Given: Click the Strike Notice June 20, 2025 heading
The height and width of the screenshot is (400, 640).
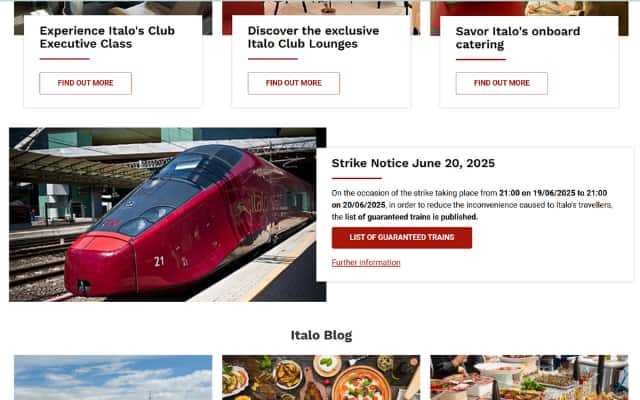Looking at the screenshot, I should pyautogui.click(x=413, y=163).
